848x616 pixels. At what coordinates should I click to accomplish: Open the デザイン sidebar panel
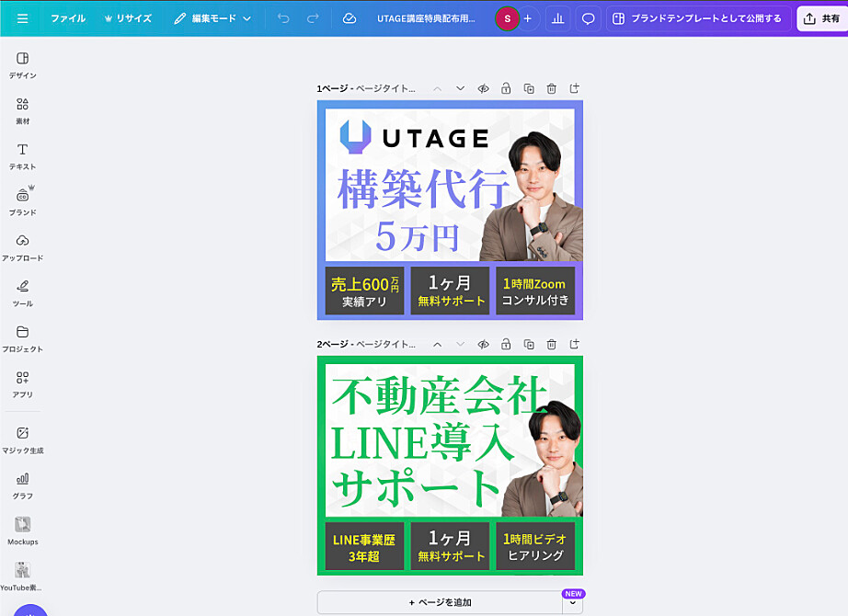pyautogui.click(x=23, y=65)
